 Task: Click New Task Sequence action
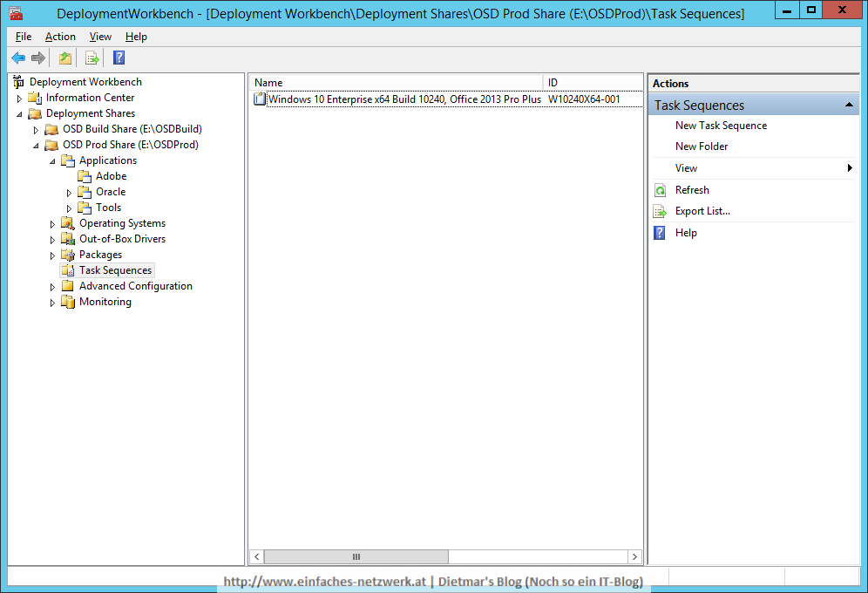click(721, 126)
